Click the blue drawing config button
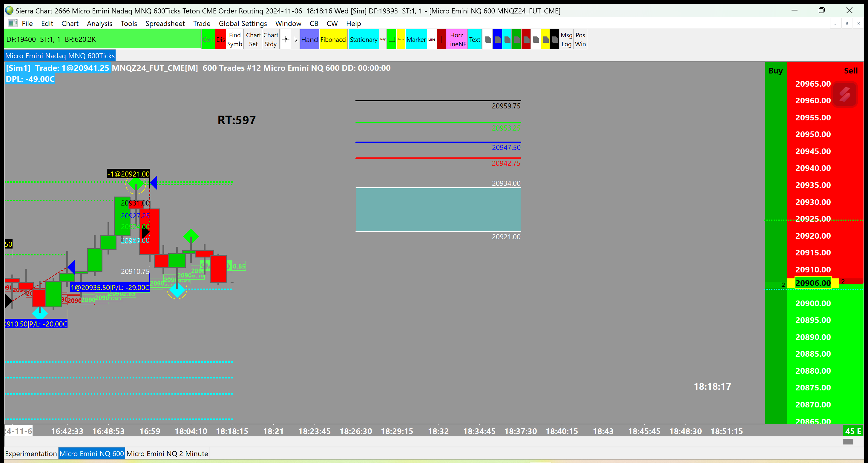868x463 pixels. (x=497, y=39)
